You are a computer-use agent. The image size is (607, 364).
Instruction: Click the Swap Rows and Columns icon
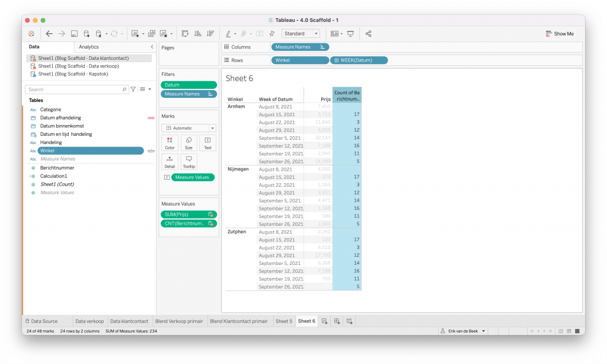coord(185,34)
